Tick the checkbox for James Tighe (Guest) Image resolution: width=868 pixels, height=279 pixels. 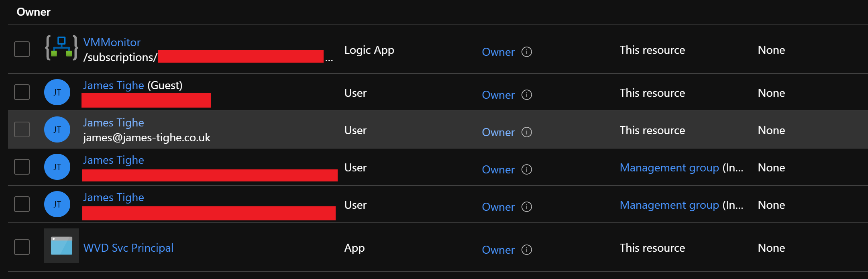[22, 92]
